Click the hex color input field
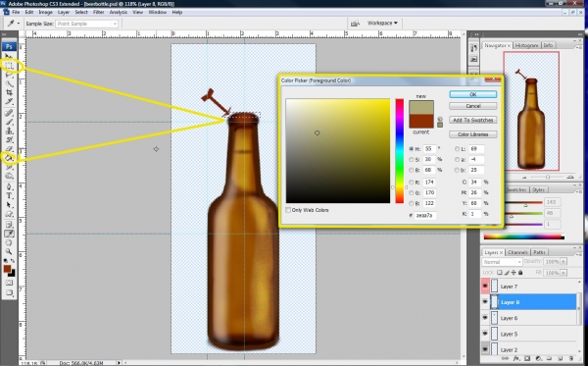Viewport: 588px width, 366px height. click(x=425, y=216)
